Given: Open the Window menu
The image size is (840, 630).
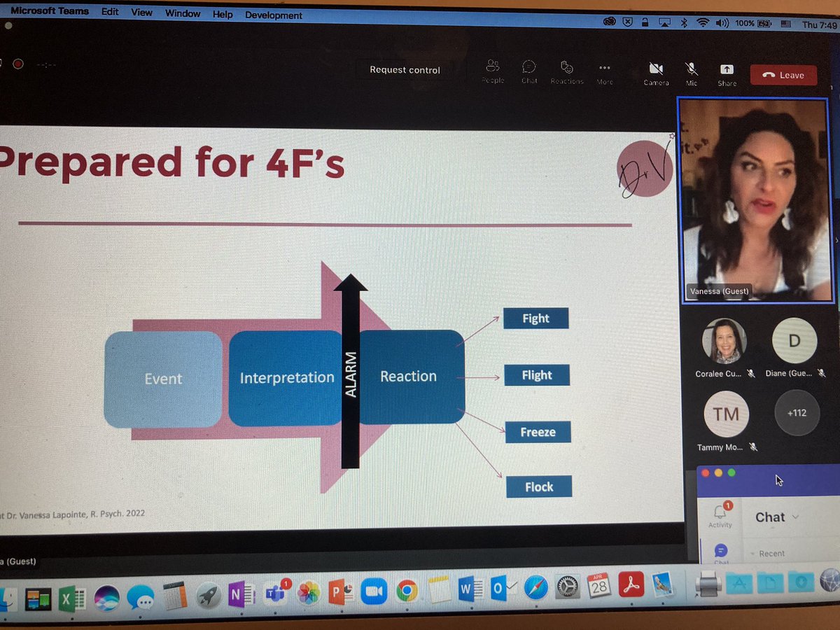Looking at the screenshot, I should coord(182,13).
